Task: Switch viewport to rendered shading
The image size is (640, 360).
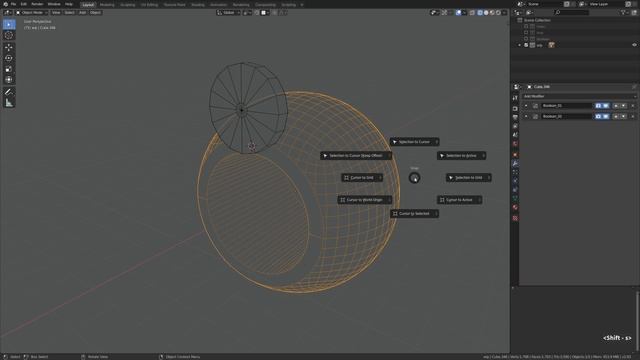Action: point(498,13)
